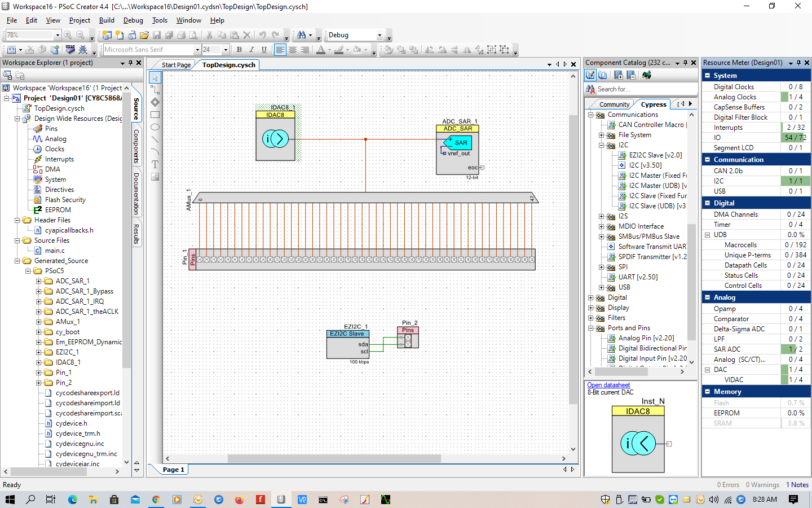812x508 pixels.
Task: Open TopDesign.cysch in workspace tree
Action: point(59,108)
